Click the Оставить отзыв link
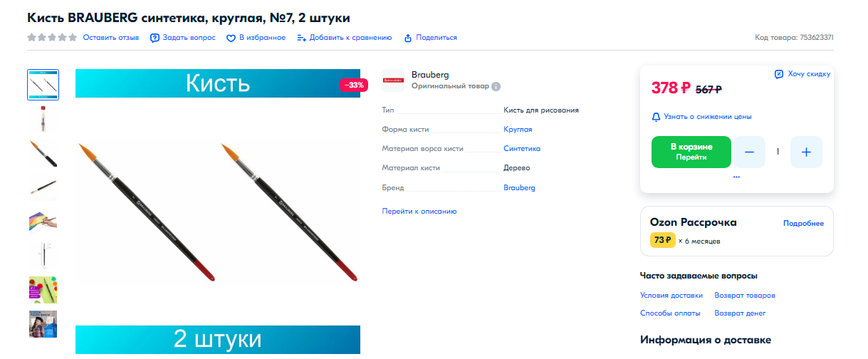868x359 pixels. 111,38
